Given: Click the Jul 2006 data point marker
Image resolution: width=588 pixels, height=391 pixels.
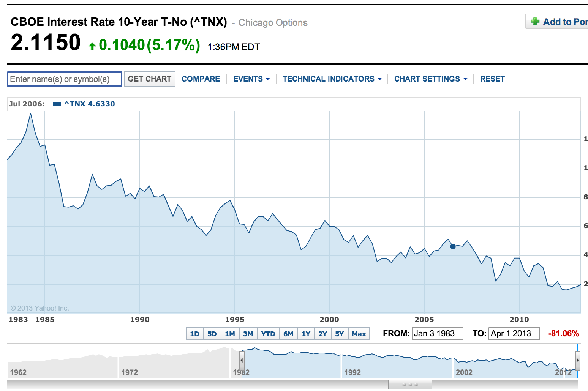Looking at the screenshot, I should click(x=453, y=246).
